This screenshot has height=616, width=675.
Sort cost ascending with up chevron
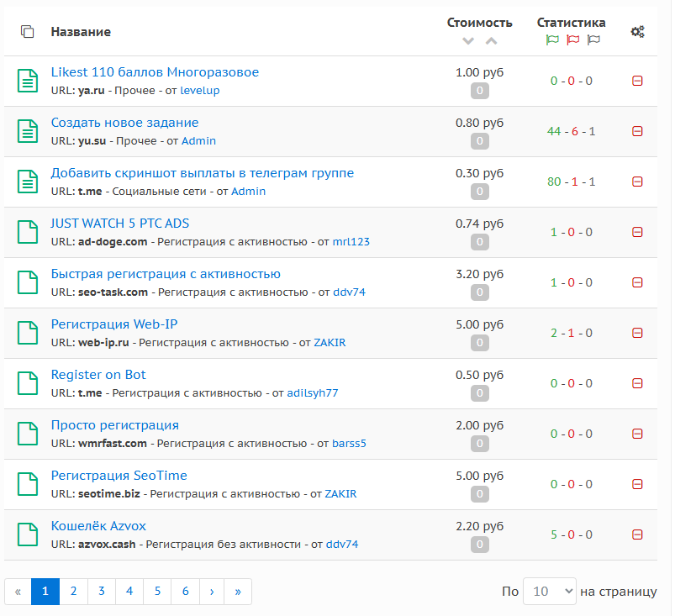click(x=491, y=41)
